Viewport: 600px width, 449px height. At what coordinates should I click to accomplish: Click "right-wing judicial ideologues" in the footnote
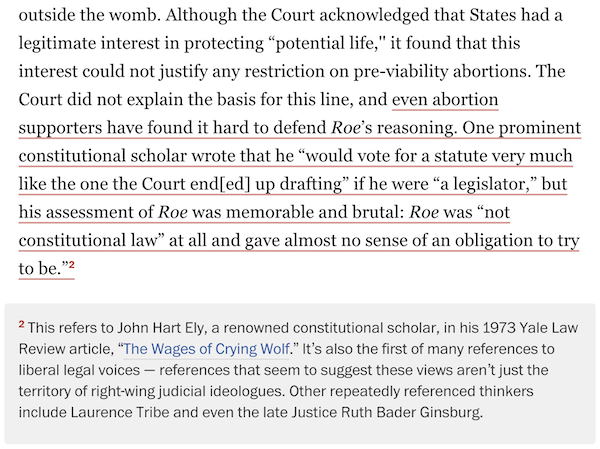click(x=188, y=391)
